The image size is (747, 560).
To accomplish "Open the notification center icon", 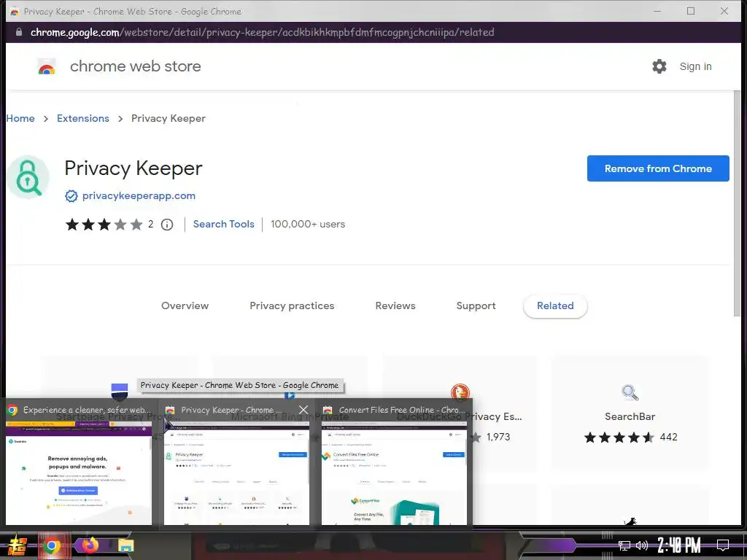I will coord(723,545).
